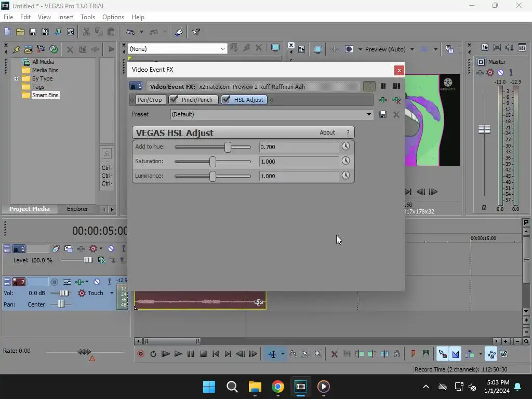Mute audio track 2

click(x=97, y=282)
